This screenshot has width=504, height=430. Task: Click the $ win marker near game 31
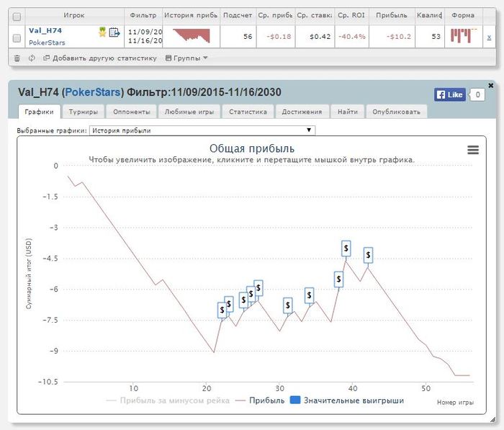[x=288, y=305]
